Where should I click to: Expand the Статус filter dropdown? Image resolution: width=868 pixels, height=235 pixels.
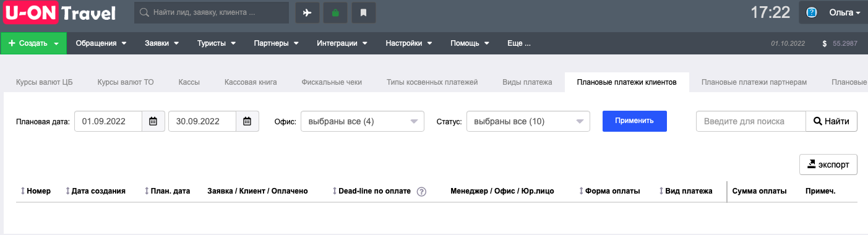click(528, 121)
